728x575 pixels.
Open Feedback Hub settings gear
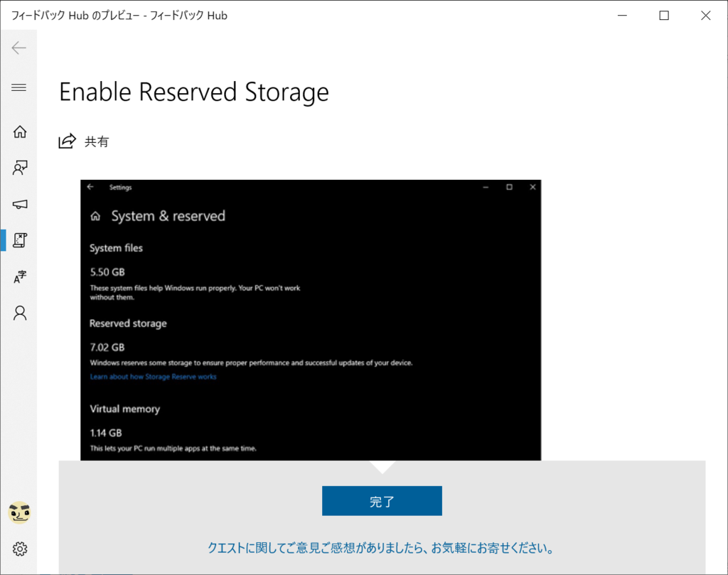19,549
